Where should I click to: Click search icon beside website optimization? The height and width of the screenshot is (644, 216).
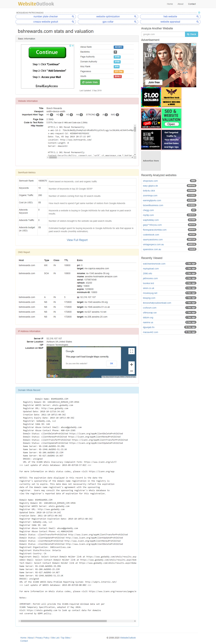(x=135, y=17)
